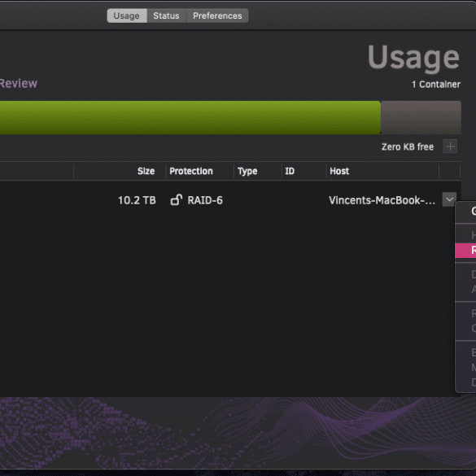Screen dimensions: 476x476
Task: Select the 10.2 TB size cell
Action: 137,200
